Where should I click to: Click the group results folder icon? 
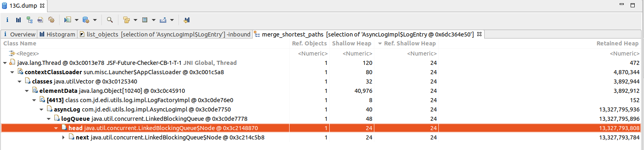pyautogui.click(x=126, y=19)
